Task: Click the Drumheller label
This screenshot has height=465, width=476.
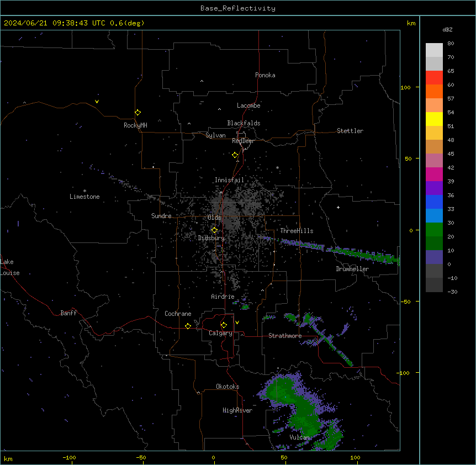Action: 352,269
